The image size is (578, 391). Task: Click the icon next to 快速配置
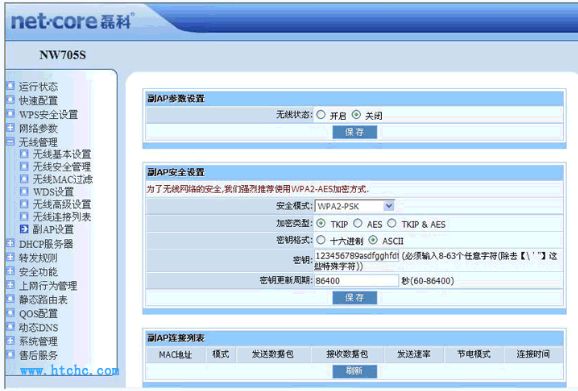tap(10, 100)
